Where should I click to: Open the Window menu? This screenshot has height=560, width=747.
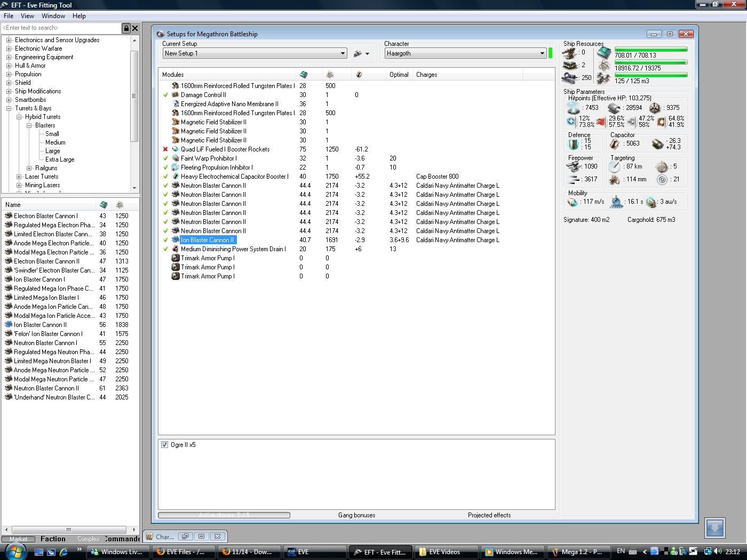click(x=53, y=16)
